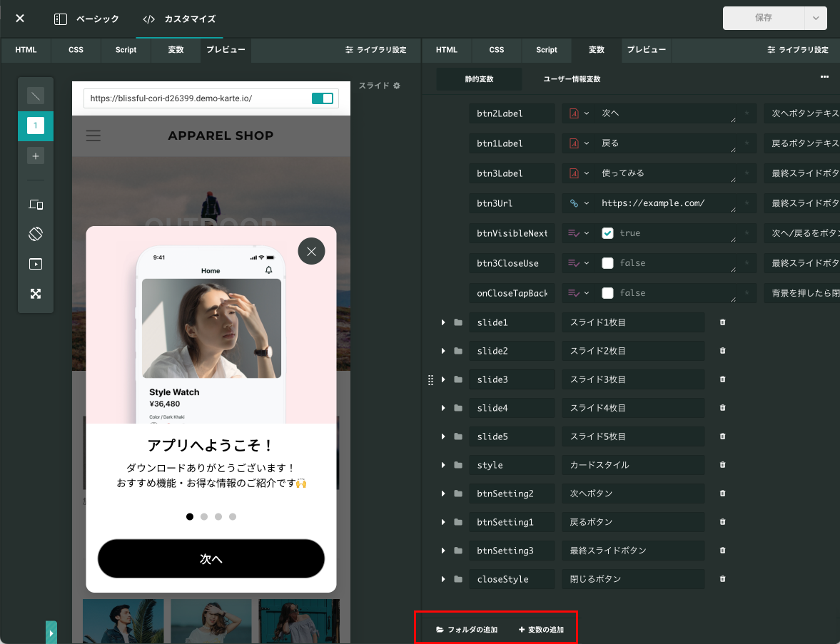Open hamburger menu in APPAREL SHOP preview
Image resolution: width=840 pixels, height=644 pixels.
(93, 136)
